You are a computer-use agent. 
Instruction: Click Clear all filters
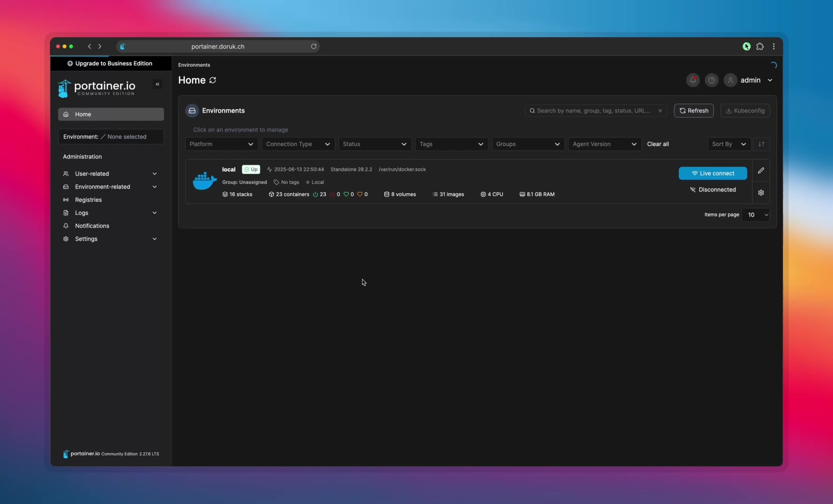[x=658, y=144]
